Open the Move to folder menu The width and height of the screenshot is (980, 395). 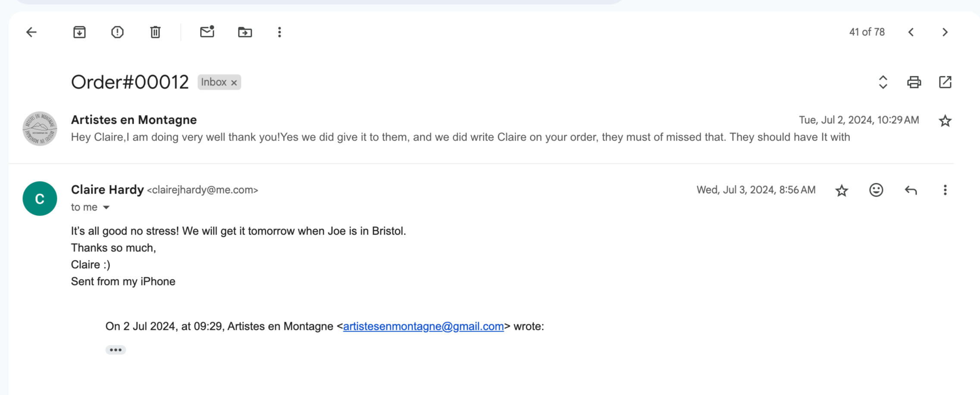tap(245, 32)
